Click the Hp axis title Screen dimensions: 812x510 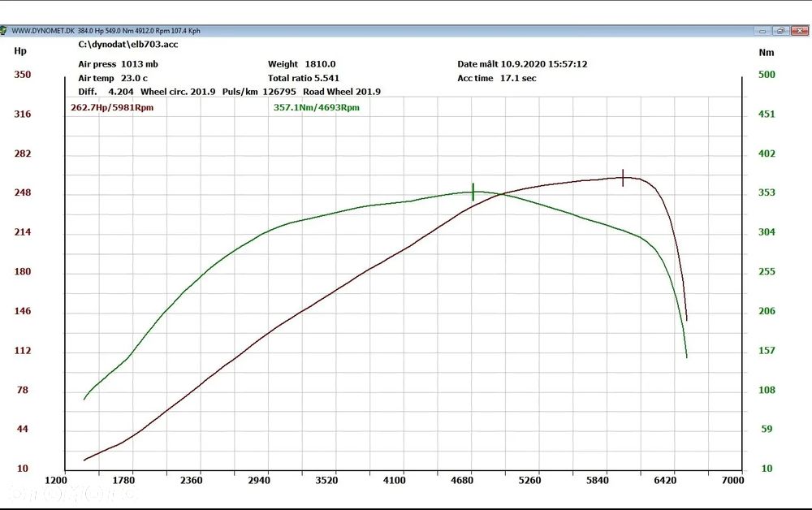click(x=20, y=50)
